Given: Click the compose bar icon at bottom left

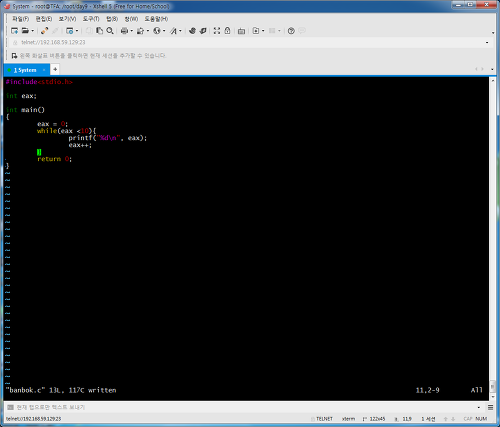Looking at the screenshot, I should point(10,407).
